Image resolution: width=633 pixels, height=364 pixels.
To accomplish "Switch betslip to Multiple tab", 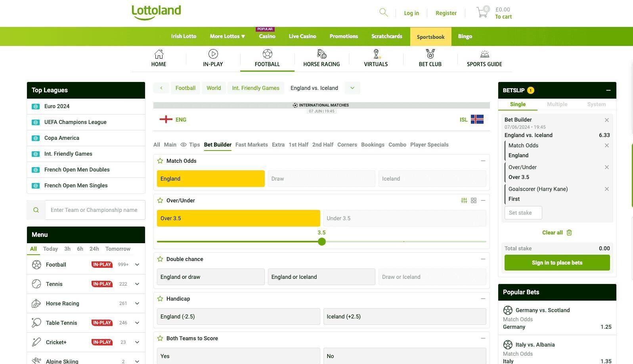I will [557, 104].
